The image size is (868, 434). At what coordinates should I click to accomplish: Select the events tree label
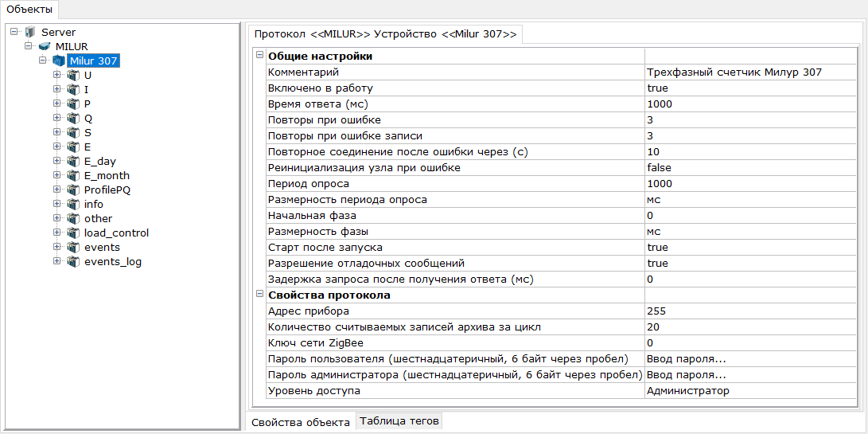tap(102, 248)
